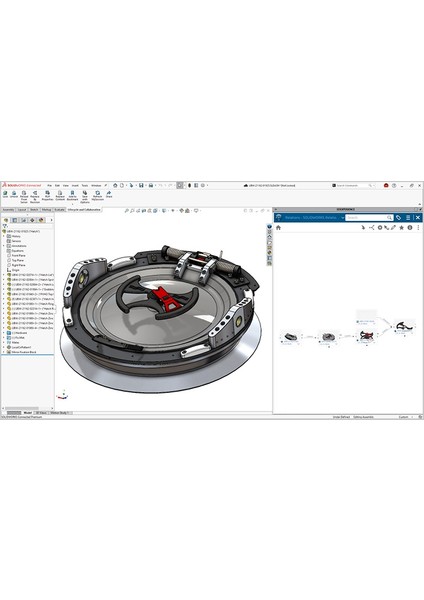Click the Save floppy disk icon
This screenshot has height=600, width=424.
point(141,185)
